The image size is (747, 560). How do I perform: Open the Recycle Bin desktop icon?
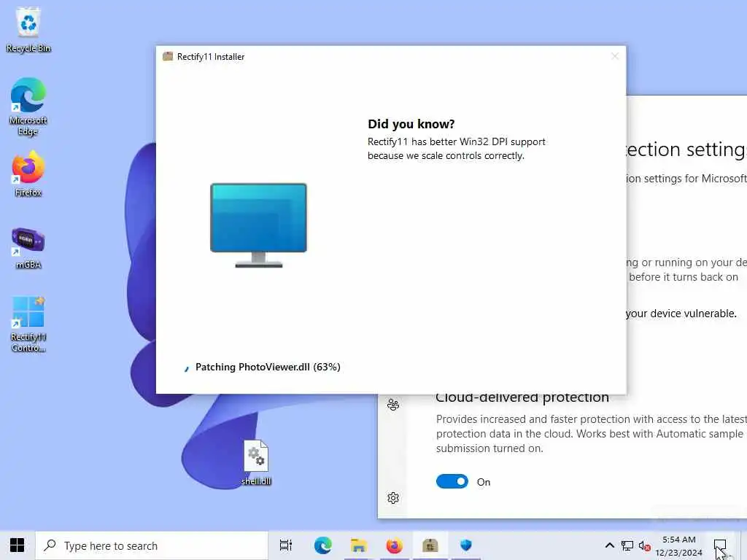coord(28,29)
